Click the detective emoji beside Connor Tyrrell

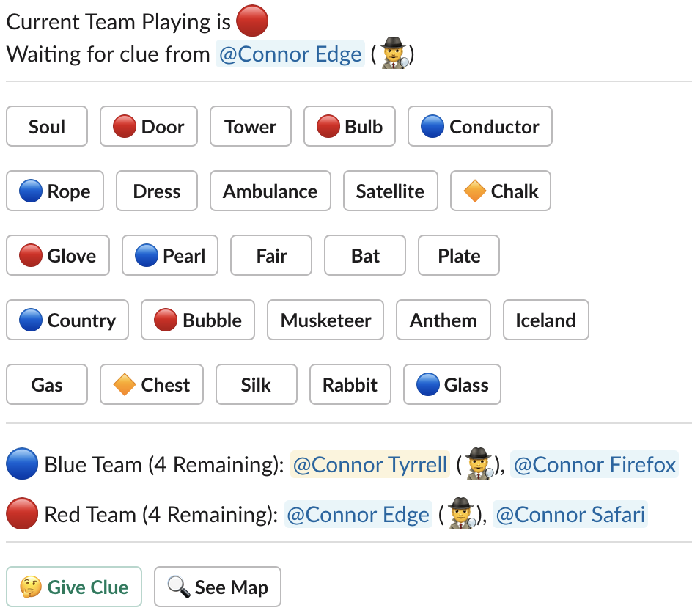(x=480, y=464)
